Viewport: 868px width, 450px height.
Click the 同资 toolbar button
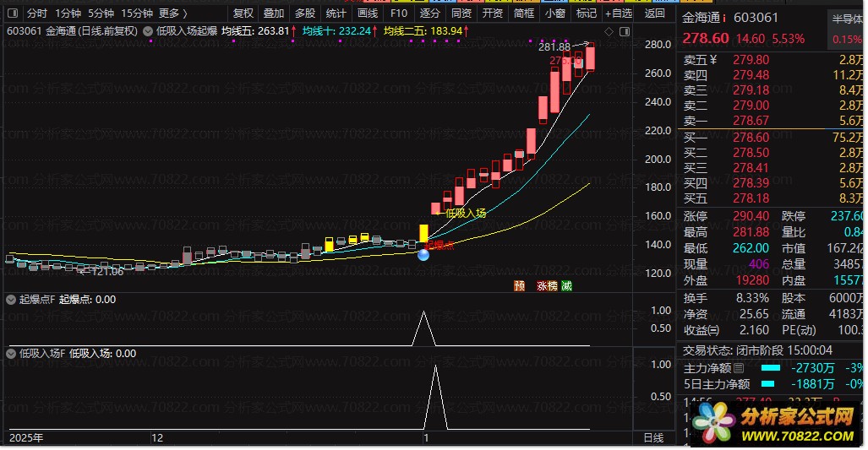point(461,13)
